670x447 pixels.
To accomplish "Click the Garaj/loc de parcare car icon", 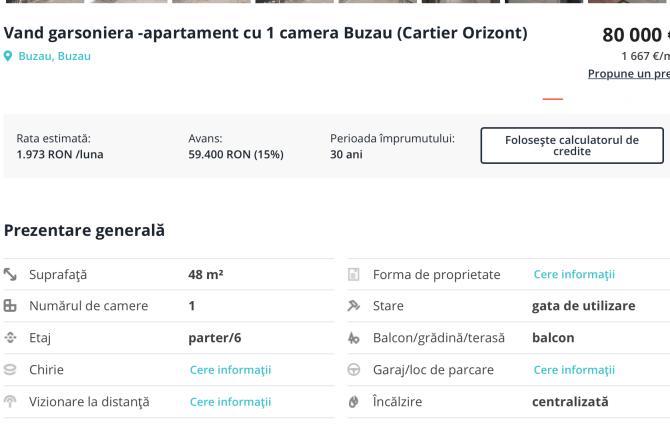I will coord(354,370).
